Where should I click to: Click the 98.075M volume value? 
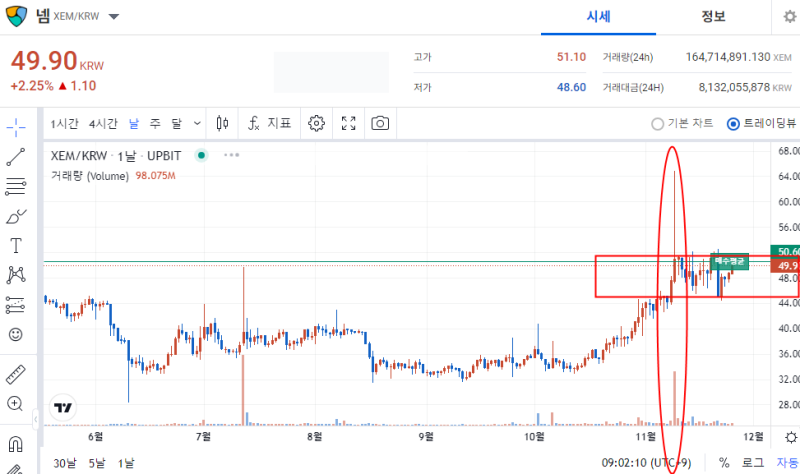click(155, 176)
